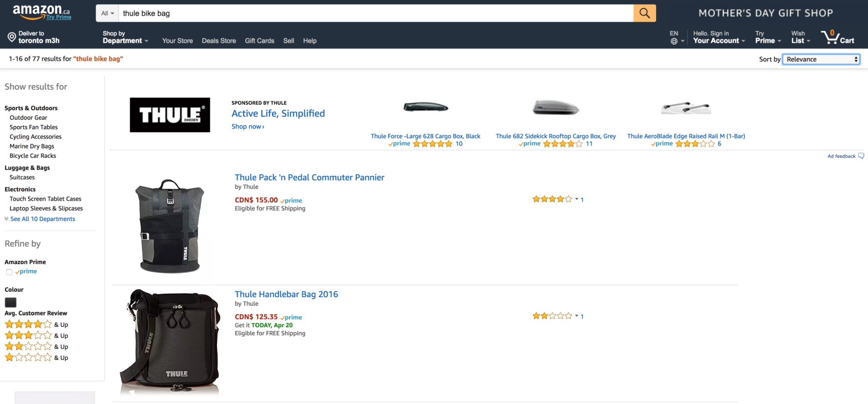Open Thule Pack 'n Pedal Commuter Pannier link
This screenshot has width=868, height=404.
(x=309, y=177)
